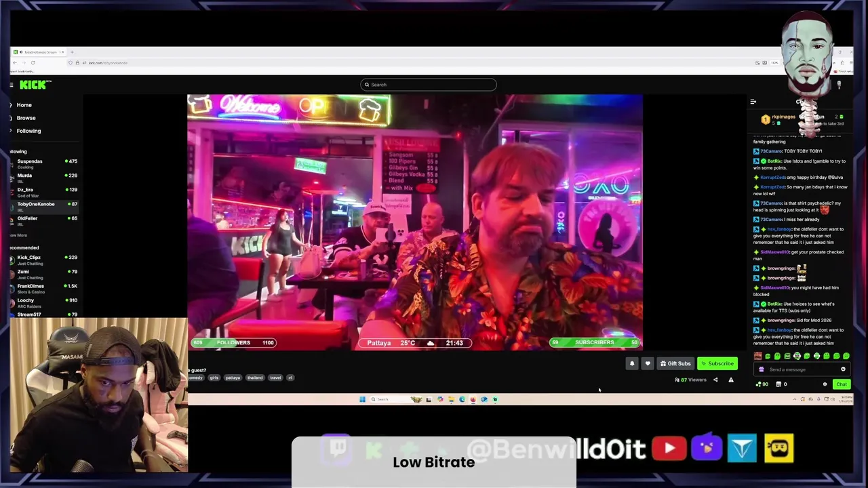Select the TobyOneKenobe Stream browser tab
Image resolution: width=868 pixels, height=488 pixels.
pos(38,52)
